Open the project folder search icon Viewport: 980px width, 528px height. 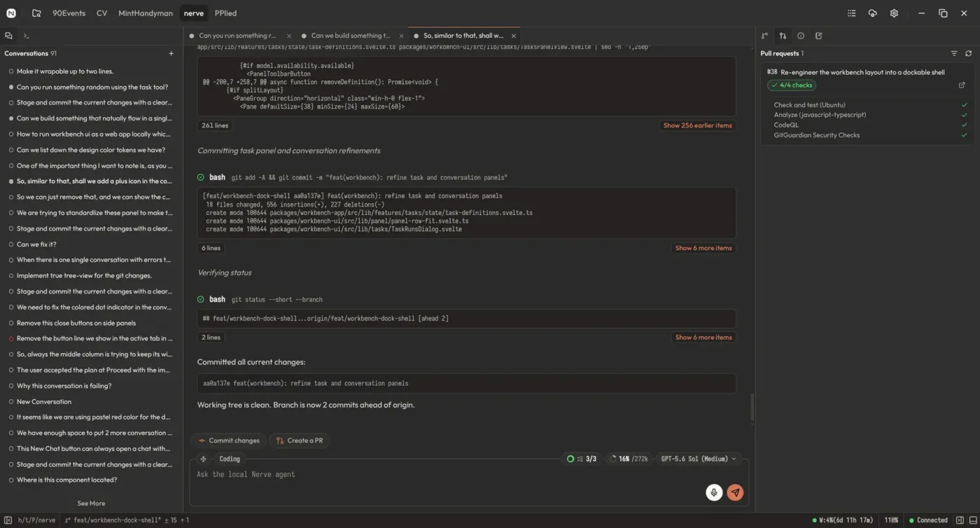[36, 13]
